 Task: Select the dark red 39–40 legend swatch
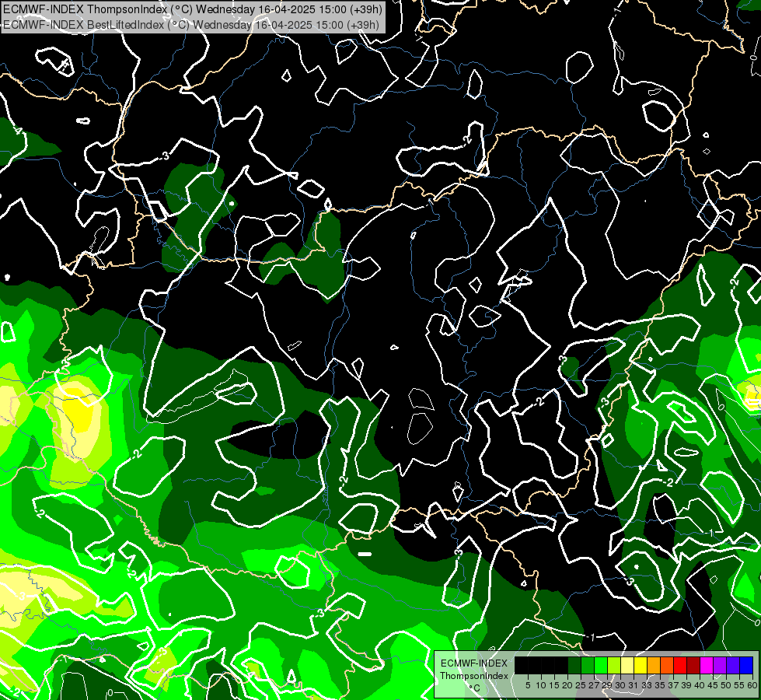click(693, 666)
